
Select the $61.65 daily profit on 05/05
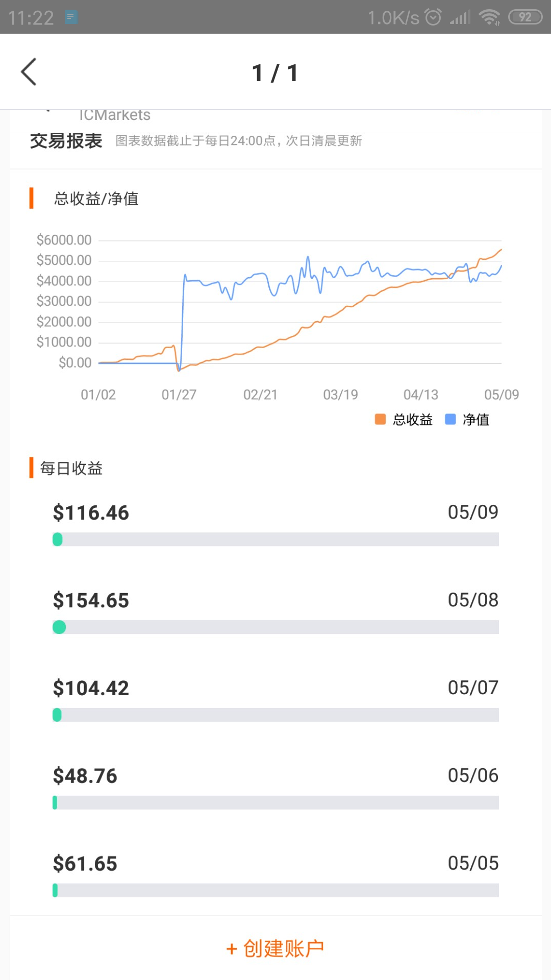pyautogui.click(x=85, y=864)
